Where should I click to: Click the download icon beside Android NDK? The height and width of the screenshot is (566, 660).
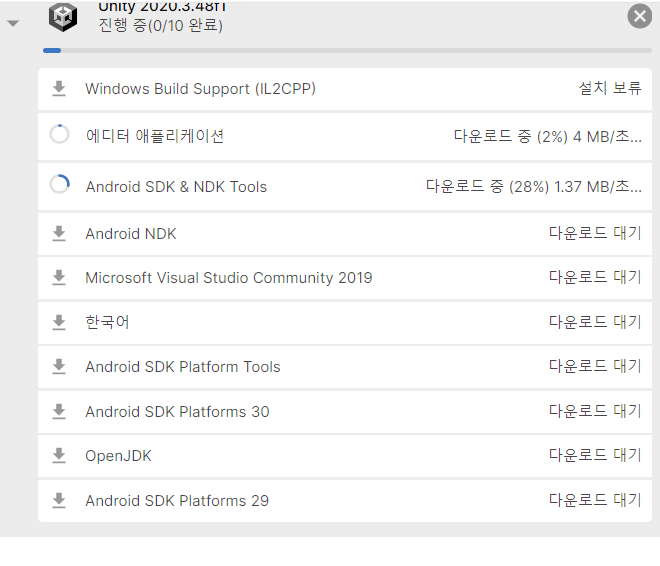(x=59, y=234)
